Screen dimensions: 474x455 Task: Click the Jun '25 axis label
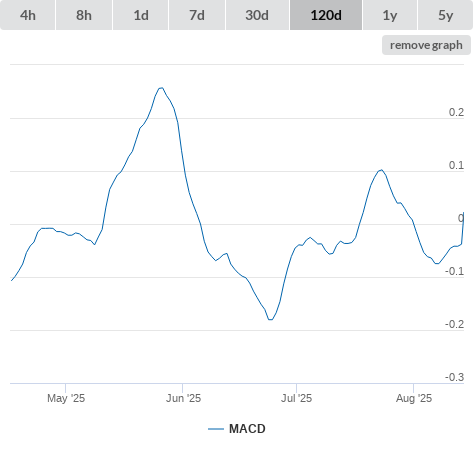click(x=183, y=398)
